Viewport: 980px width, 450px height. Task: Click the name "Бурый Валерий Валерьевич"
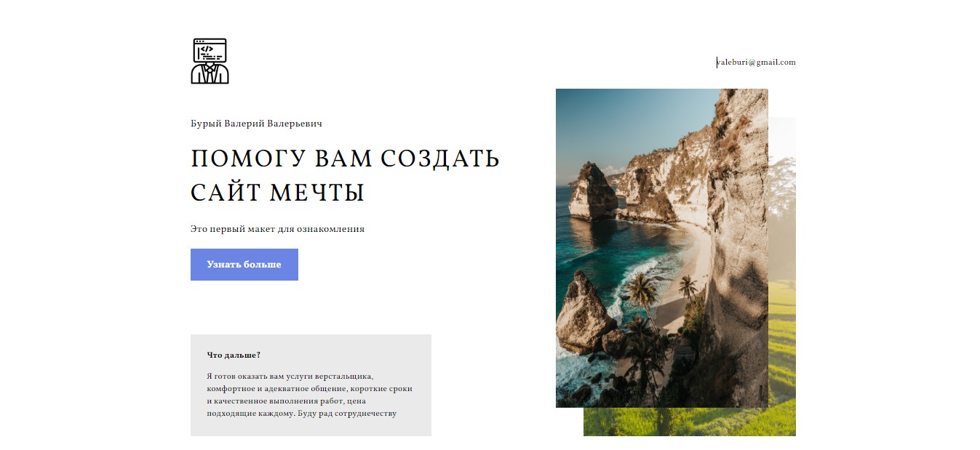(256, 124)
